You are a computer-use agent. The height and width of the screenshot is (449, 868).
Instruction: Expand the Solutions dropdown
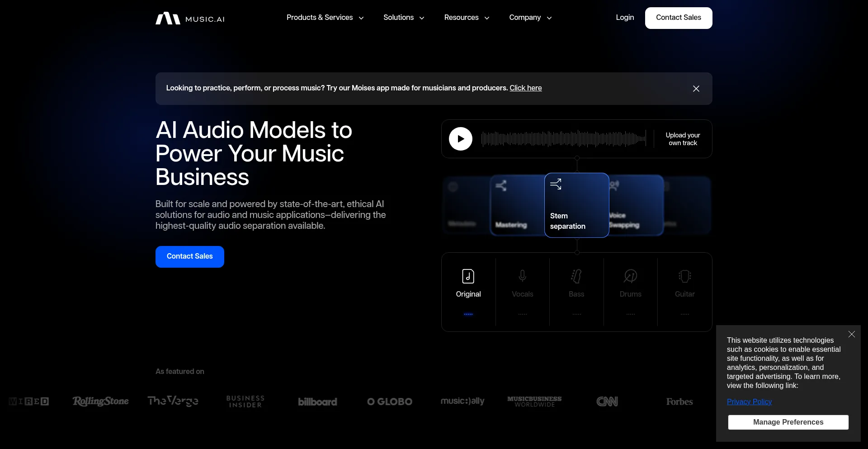click(x=404, y=18)
